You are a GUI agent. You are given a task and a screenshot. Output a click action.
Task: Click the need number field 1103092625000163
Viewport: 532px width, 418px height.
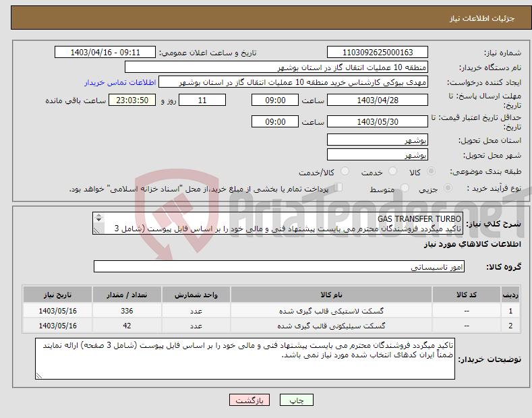pyautogui.click(x=378, y=53)
